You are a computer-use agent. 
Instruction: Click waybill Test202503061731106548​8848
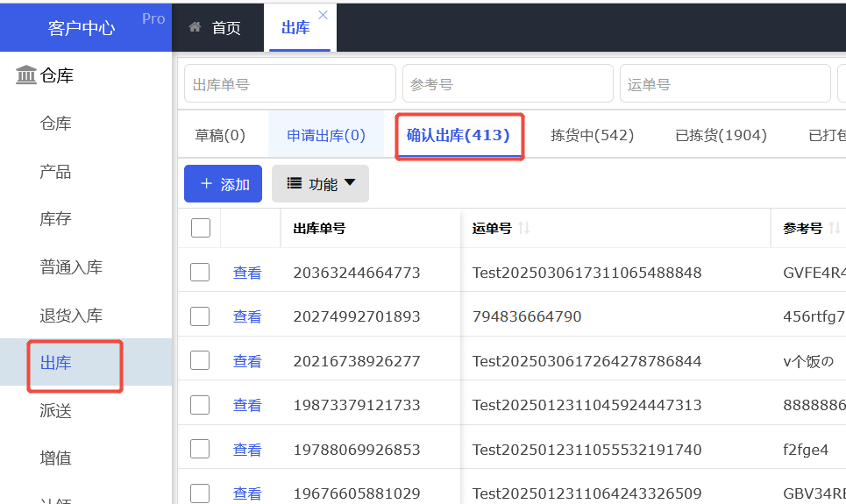(x=587, y=273)
